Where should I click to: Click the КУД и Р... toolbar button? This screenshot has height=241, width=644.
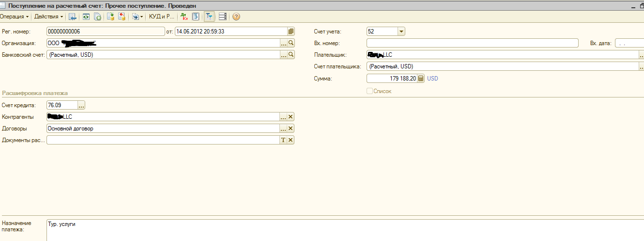161,16
